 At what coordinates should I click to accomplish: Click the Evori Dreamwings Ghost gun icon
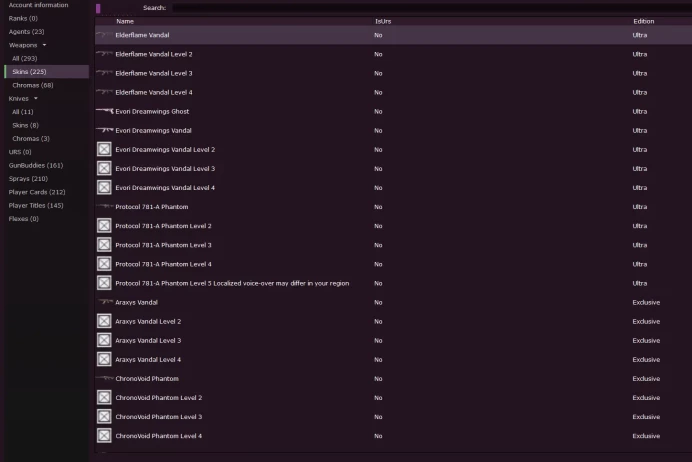[105, 111]
